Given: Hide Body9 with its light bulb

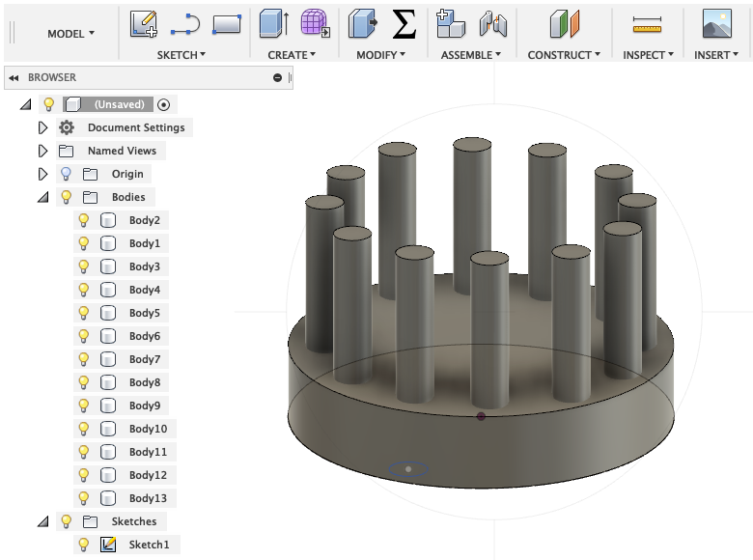Looking at the screenshot, I should (84, 406).
